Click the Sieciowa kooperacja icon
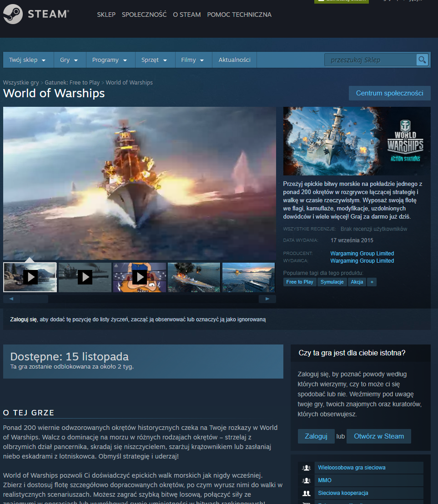Screen dimensions: 438x504 tap(307, 493)
